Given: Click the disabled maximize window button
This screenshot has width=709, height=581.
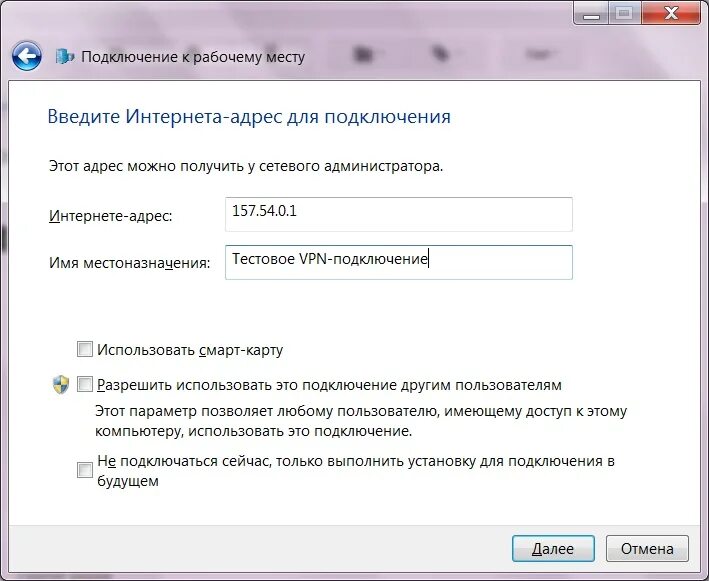Looking at the screenshot, I should [625, 13].
